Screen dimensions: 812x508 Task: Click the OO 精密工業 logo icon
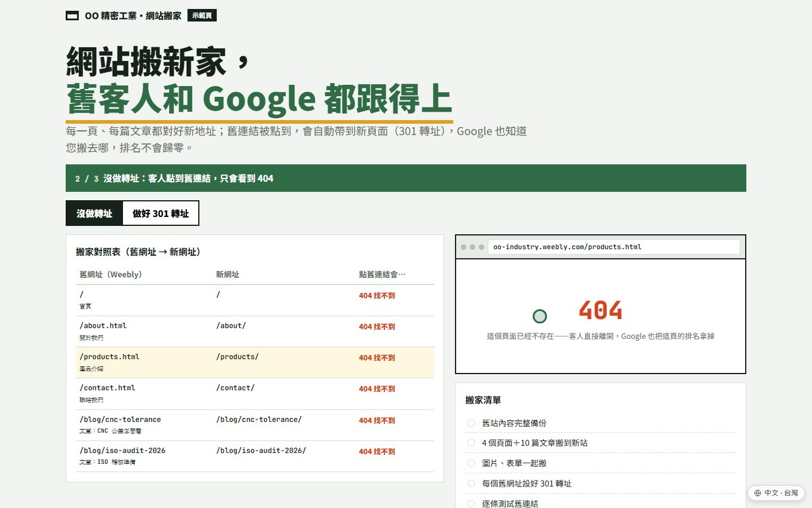72,16
